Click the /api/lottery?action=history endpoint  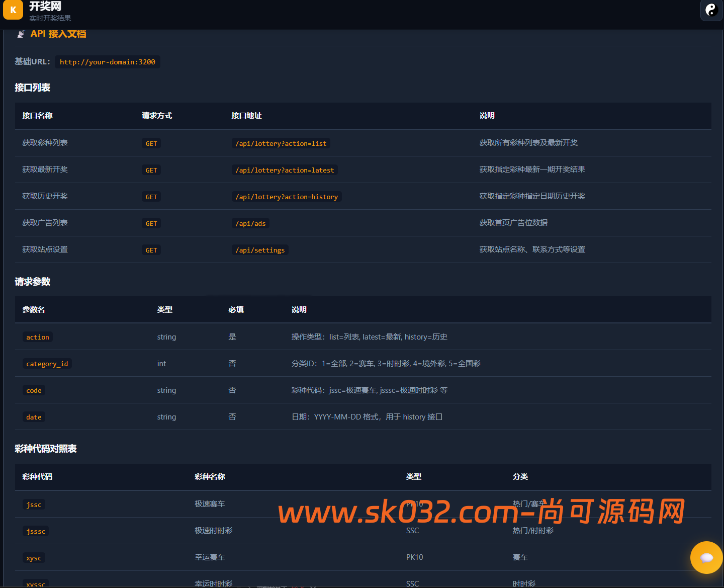tap(287, 197)
